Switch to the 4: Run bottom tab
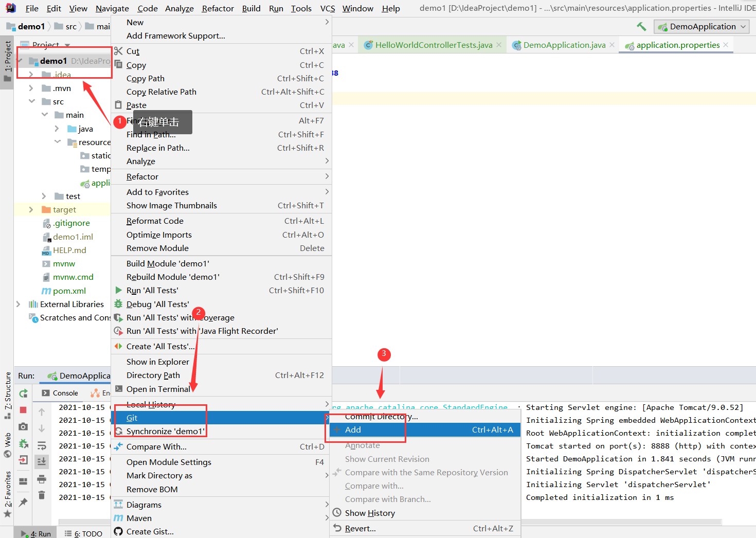Viewport: 756px width, 538px height. (x=35, y=533)
